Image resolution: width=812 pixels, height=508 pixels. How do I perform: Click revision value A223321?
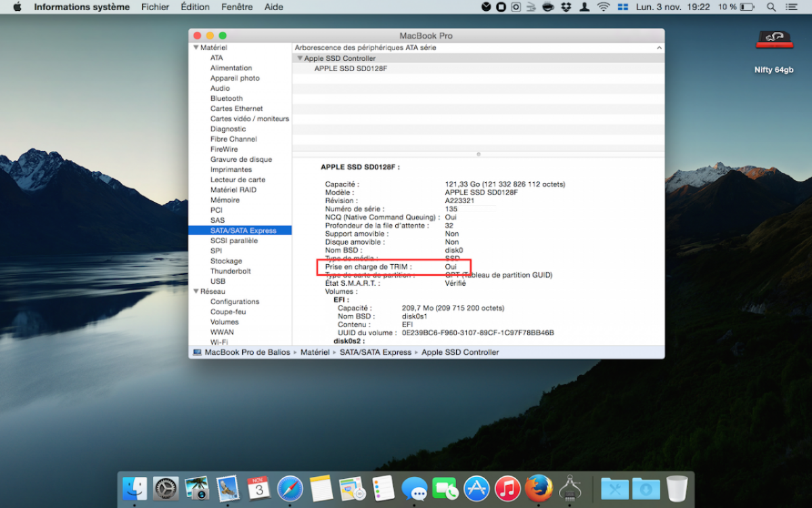tap(459, 200)
